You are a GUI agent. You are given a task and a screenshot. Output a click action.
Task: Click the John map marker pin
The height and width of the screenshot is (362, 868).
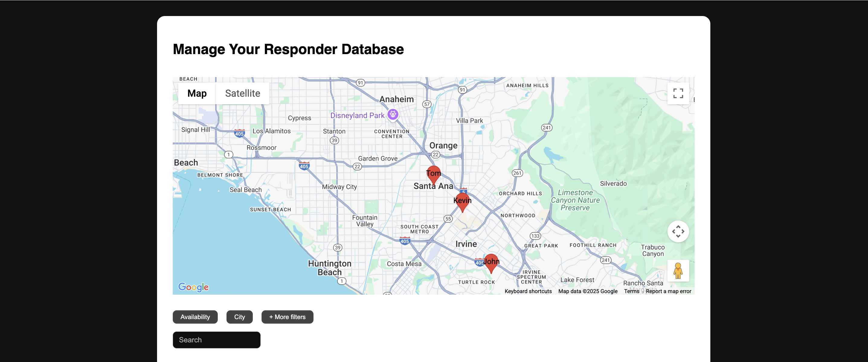coord(491,262)
